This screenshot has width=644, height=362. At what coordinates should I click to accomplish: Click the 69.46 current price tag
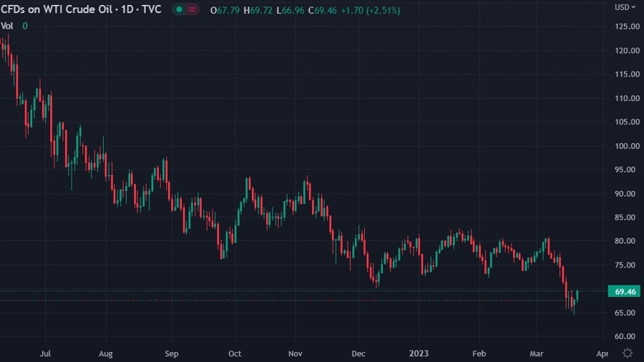[624, 291]
